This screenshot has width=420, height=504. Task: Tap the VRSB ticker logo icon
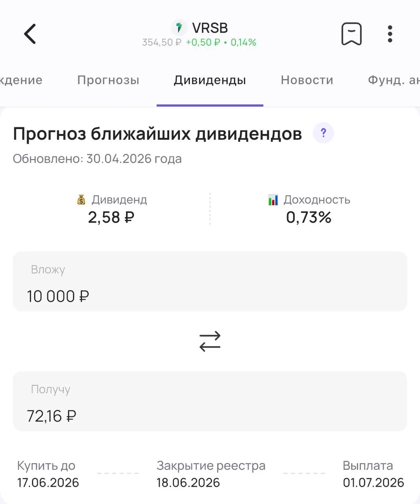pos(179,28)
